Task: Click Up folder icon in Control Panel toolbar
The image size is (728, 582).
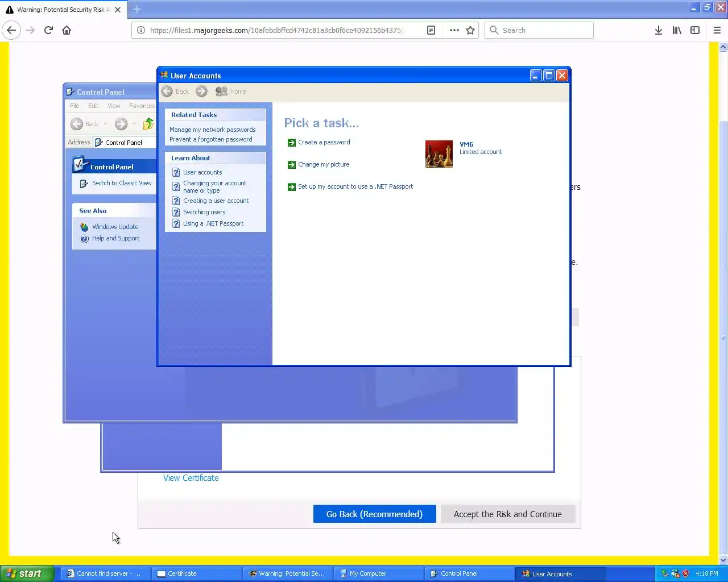Action: coord(148,124)
